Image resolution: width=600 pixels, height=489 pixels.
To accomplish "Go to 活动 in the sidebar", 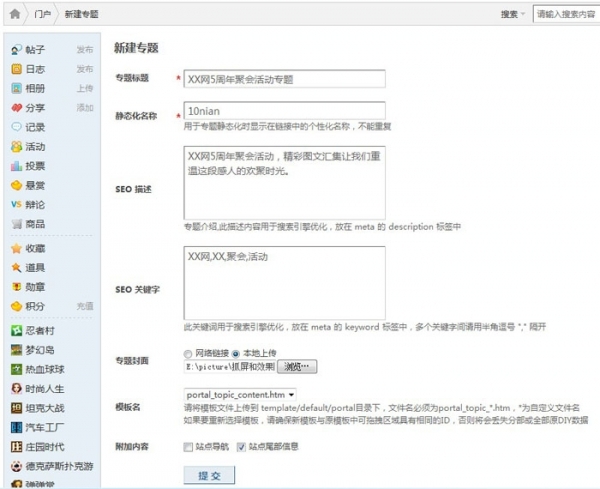I will tap(34, 146).
